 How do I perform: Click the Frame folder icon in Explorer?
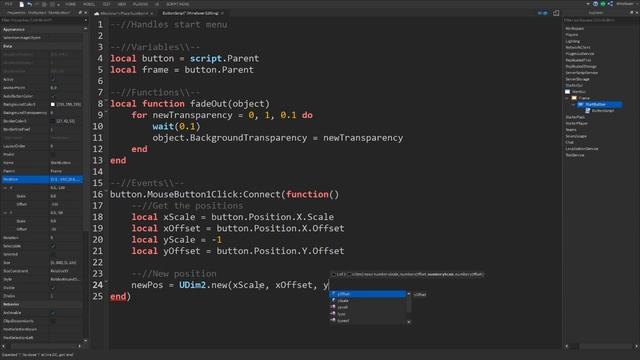[x=574, y=98]
